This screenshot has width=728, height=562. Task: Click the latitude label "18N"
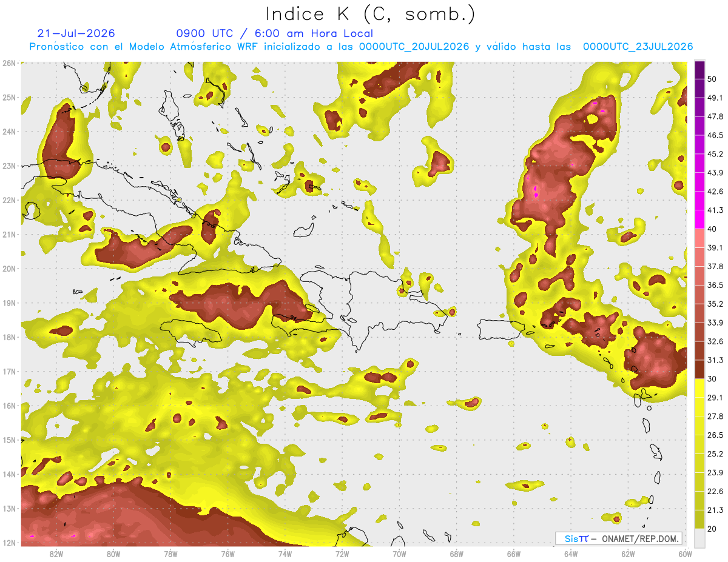(8, 337)
